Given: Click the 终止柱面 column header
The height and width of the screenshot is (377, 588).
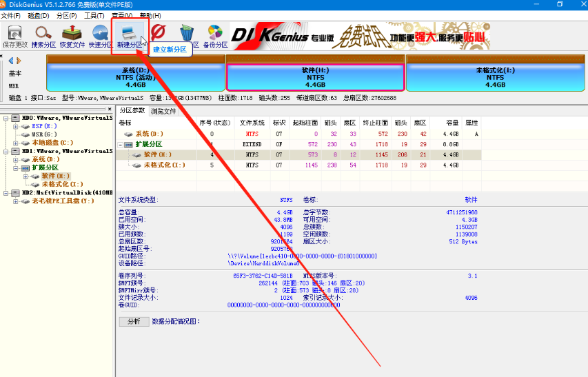Looking at the screenshot, I should [376, 123].
